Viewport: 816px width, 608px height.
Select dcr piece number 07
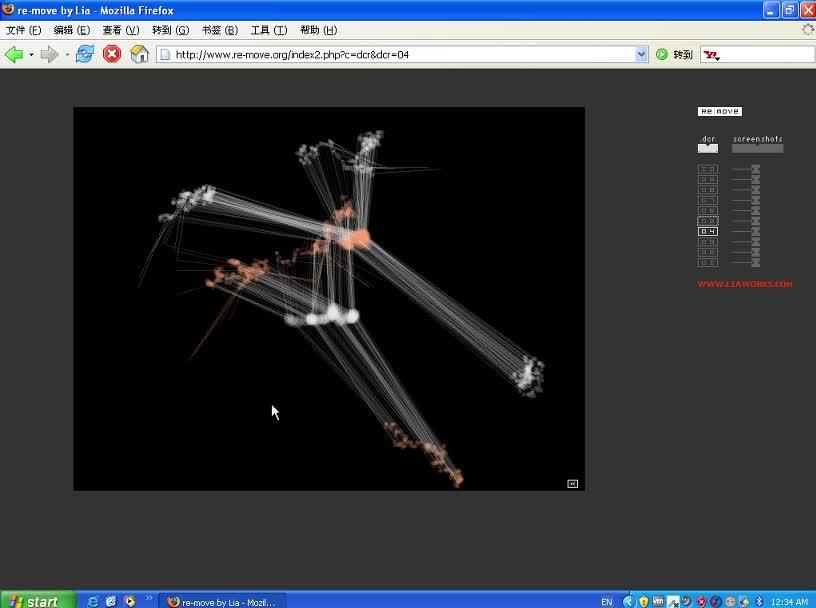[708, 200]
